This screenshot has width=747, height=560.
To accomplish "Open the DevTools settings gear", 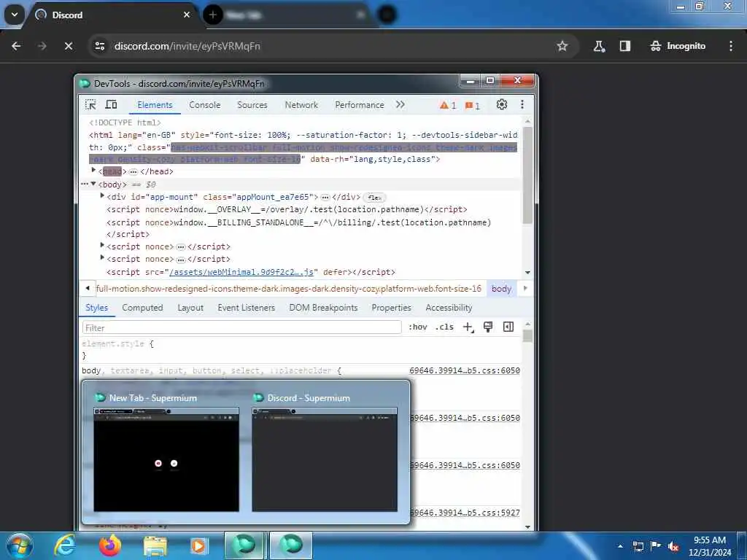I will pyautogui.click(x=502, y=104).
